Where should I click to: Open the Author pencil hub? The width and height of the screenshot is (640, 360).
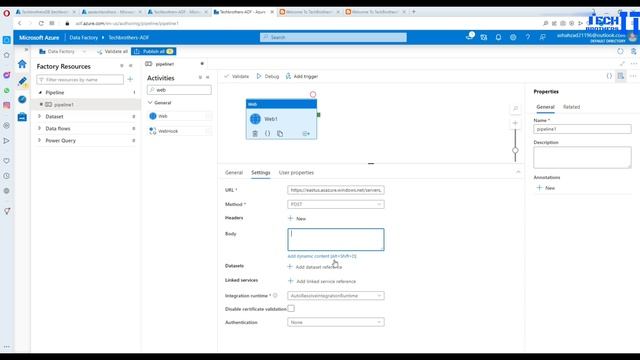pyautogui.click(x=22, y=82)
